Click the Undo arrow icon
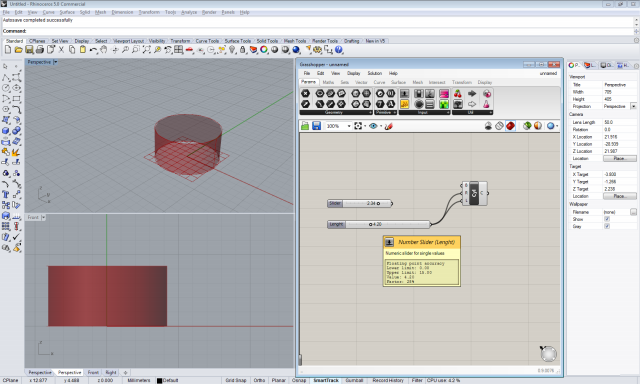The height and width of the screenshot is (384, 640). 93,50
